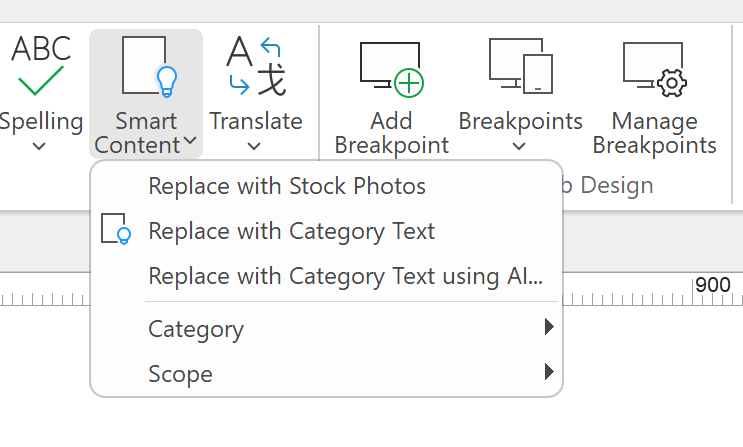Select Replace with Category Text
The image size is (743, 447).
(x=291, y=231)
